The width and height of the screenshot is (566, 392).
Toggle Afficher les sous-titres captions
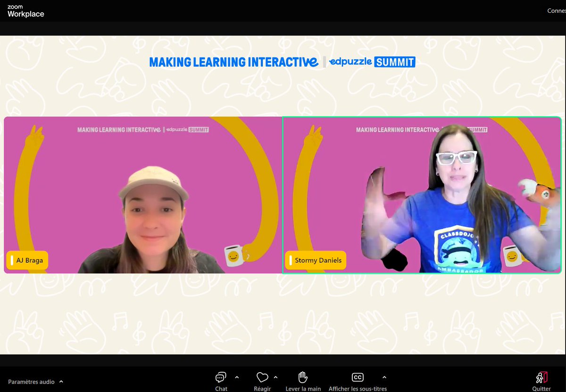[358, 381]
